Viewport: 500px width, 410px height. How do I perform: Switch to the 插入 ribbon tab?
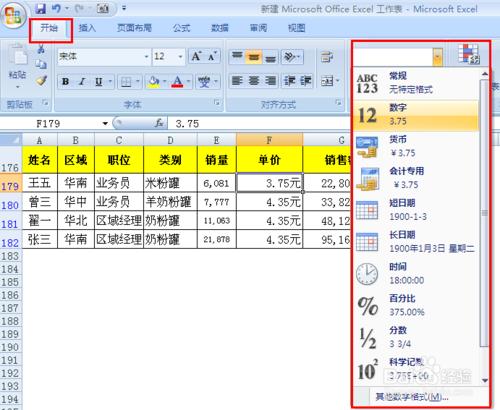tap(87, 28)
